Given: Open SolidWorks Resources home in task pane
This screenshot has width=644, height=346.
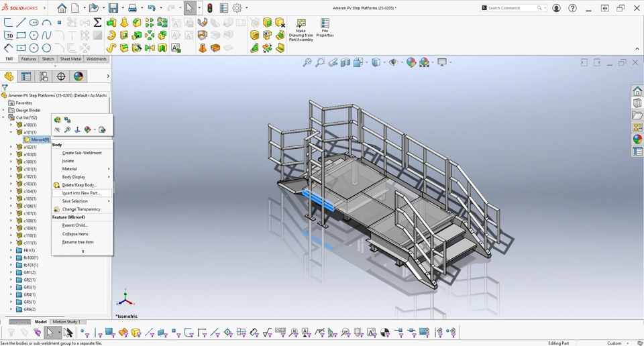Looking at the screenshot, I should [637, 91].
